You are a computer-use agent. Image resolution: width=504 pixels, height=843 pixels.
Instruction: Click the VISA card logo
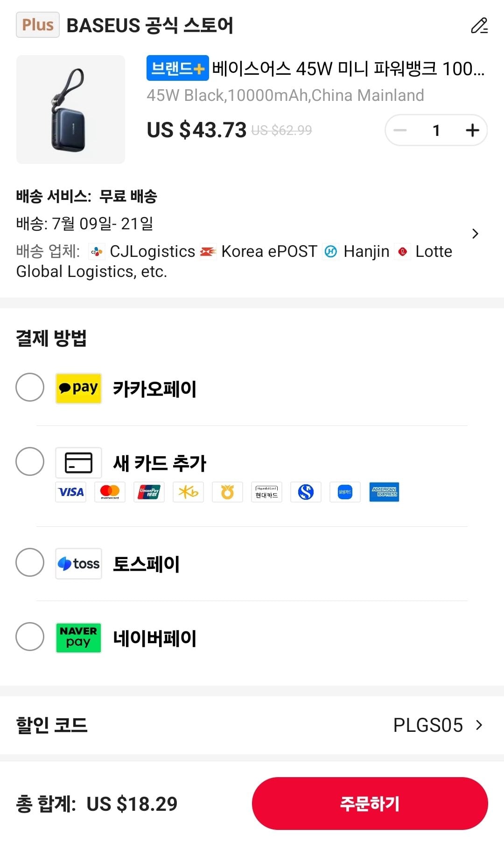pyautogui.click(x=70, y=492)
